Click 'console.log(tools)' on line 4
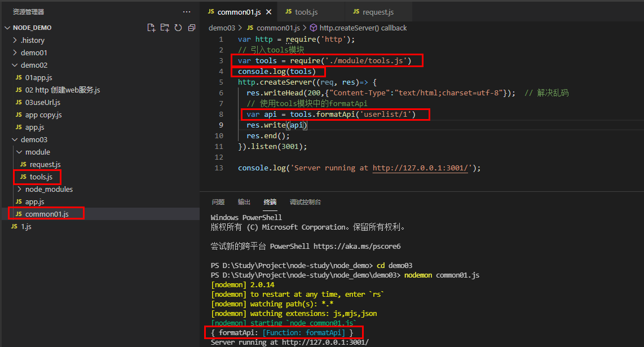Screen dimensions: 644x347 click(x=277, y=72)
